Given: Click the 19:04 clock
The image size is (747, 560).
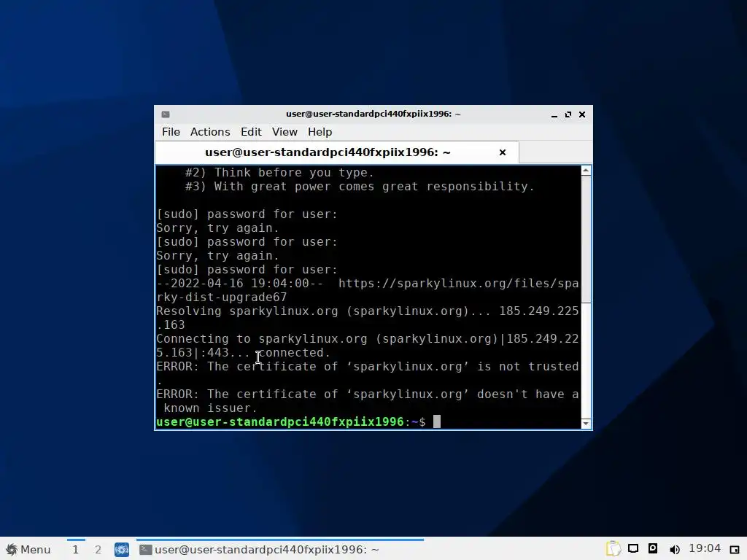Looking at the screenshot, I should pos(705,548).
